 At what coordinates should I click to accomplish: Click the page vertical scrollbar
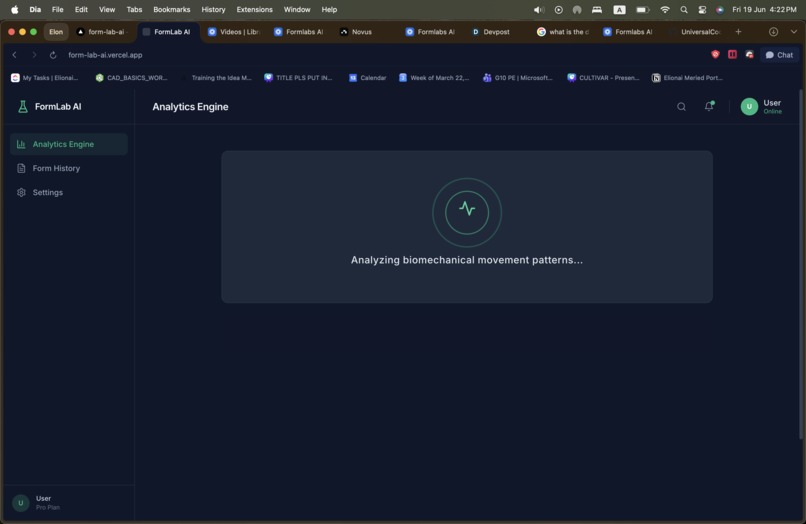coord(801,265)
